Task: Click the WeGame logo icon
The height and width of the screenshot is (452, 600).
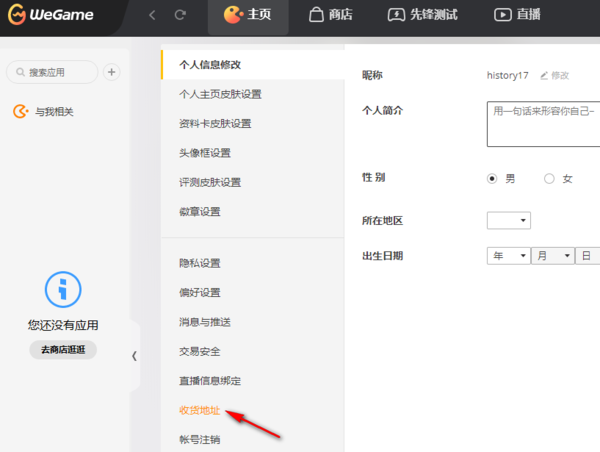Action: point(17,15)
